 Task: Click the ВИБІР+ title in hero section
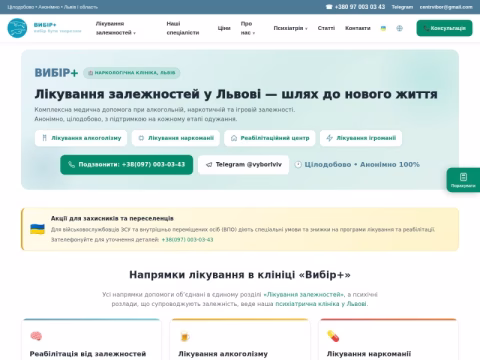56,73
